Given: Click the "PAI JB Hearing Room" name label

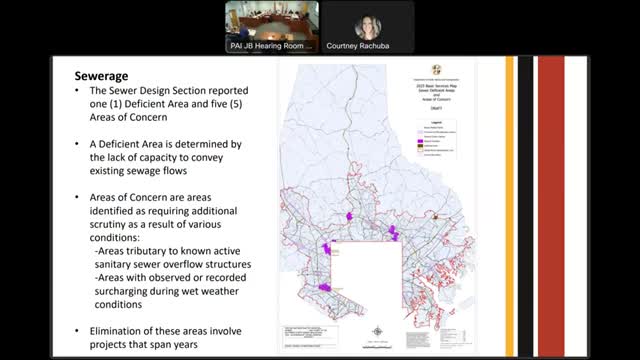Looking at the screenshot, I should pos(271,46).
